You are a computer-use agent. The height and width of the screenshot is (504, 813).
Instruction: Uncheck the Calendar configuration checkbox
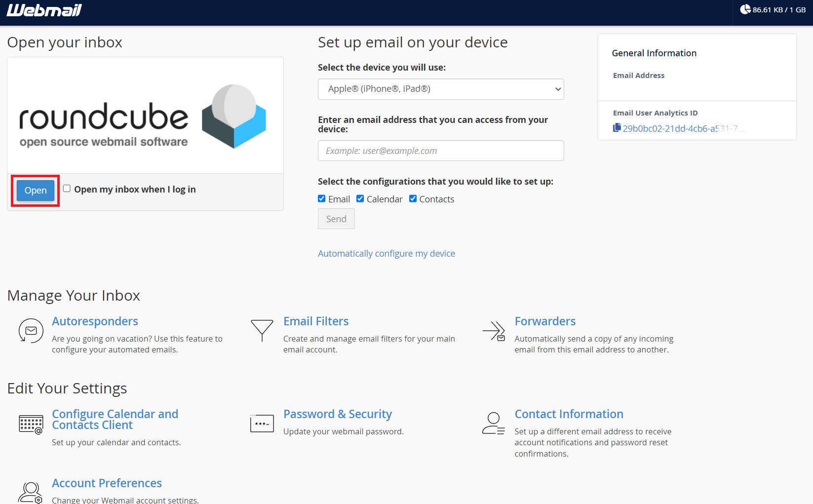(360, 198)
